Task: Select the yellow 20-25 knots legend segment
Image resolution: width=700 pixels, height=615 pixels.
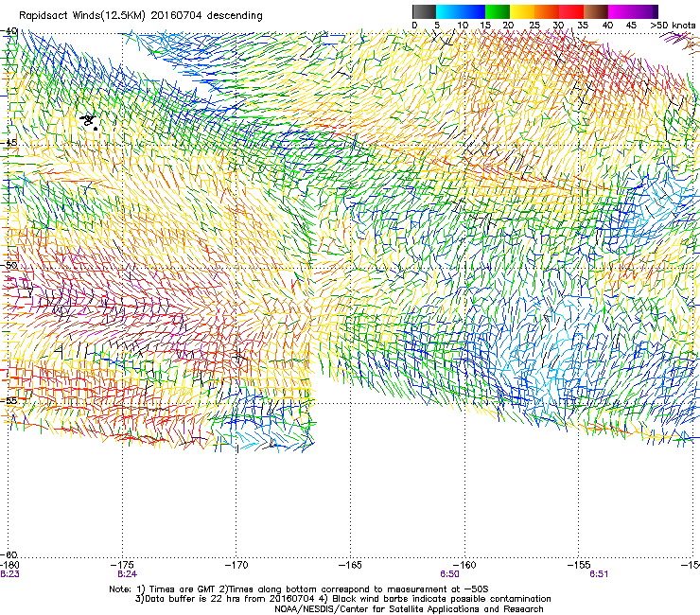Action: point(522,11)
